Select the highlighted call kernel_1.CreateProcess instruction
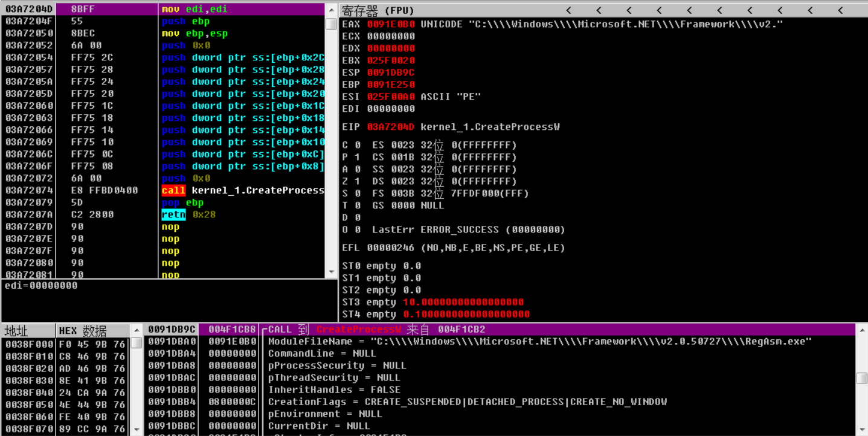Image resolution: width=868 pixels, height=436 pixels. click(x=243, y=190)
